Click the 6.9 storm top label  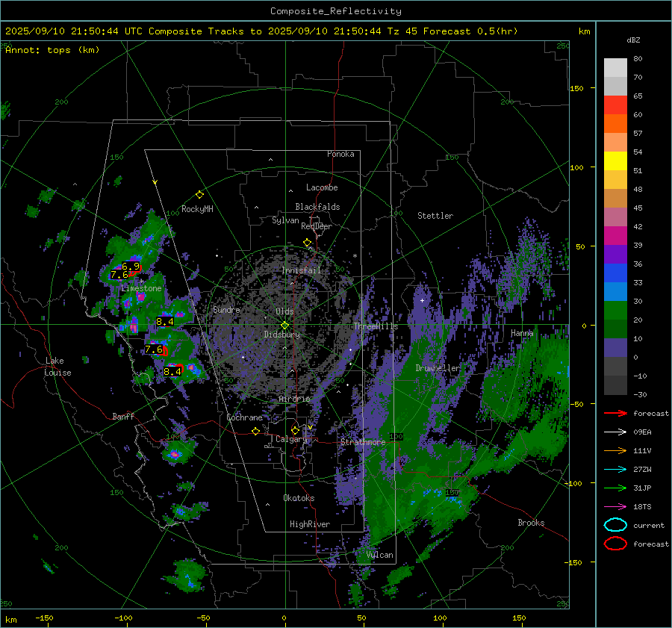tap(131, 266)
